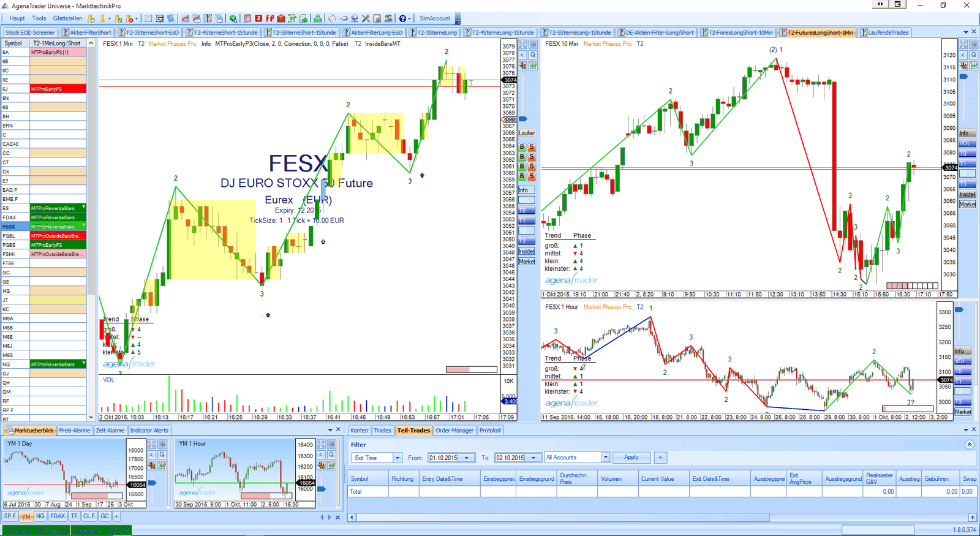980x536 pixels.
Task: Click the crosshair icon in main toolbar
Action: 332,18
